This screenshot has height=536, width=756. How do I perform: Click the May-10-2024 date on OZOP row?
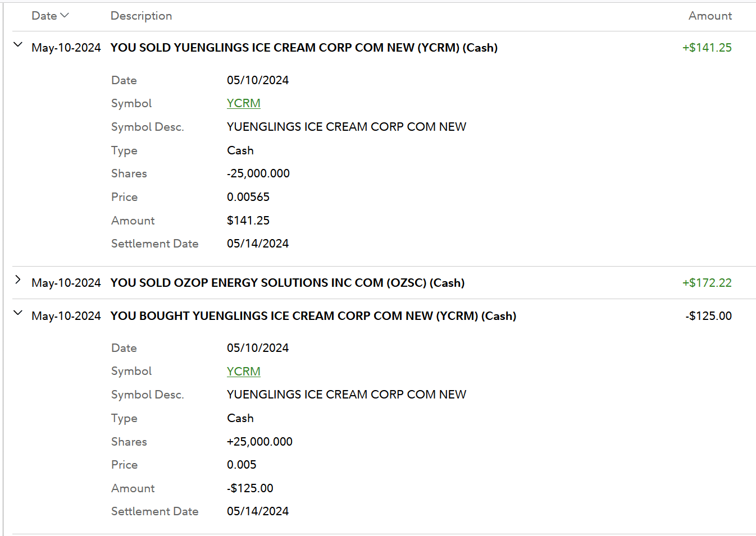coord(66,283)
